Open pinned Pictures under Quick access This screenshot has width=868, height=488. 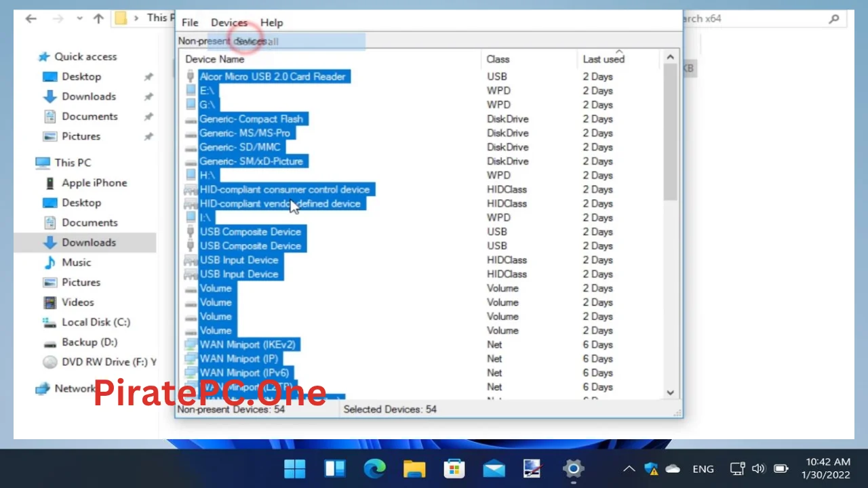[81, 136]
